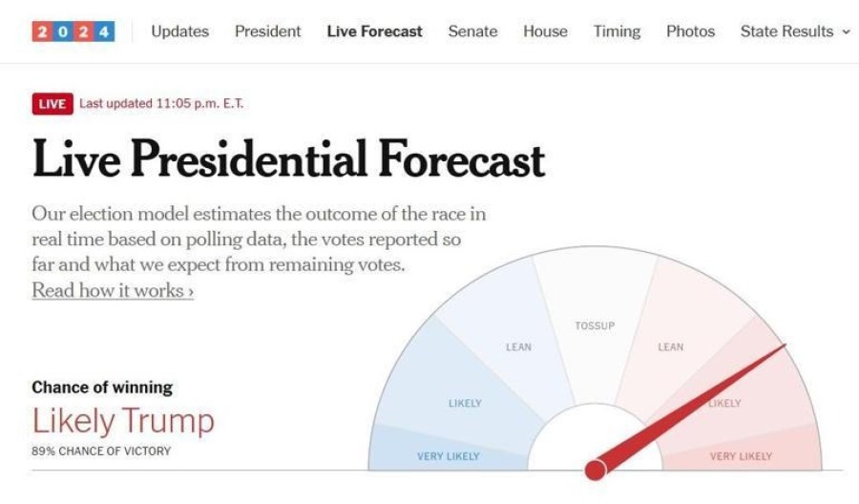This screenshot has height=504, width=859.
Task: View the Photos tab
Action: 690,31
